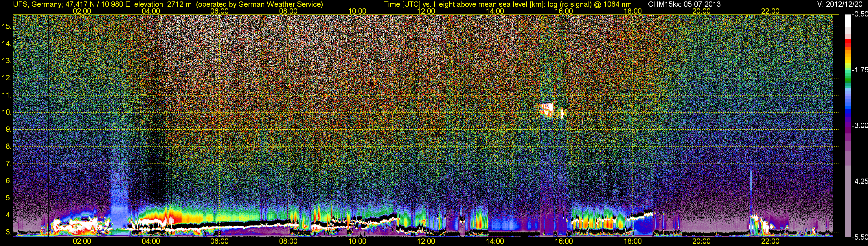Click the bottom time axis label 10:00
This screenshot has width=868, height=246.
click(x=357, y=241)
